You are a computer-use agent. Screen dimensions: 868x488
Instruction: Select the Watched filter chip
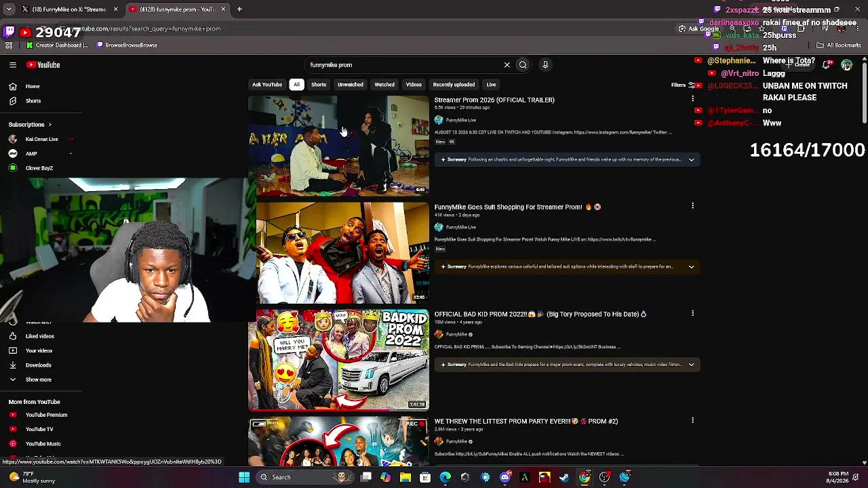click(x=384, y=85)
